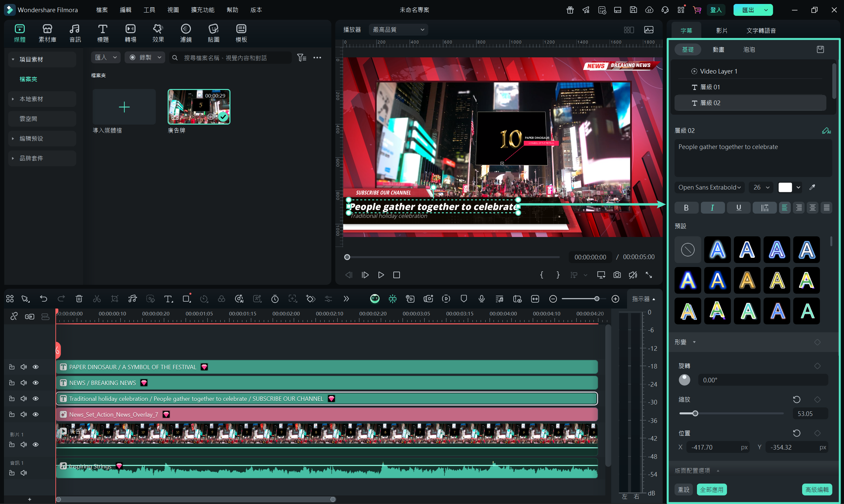844x504 pixels.
Task: Hide the NEWS / BREAKING NEWS track
Action: point(36,383)
